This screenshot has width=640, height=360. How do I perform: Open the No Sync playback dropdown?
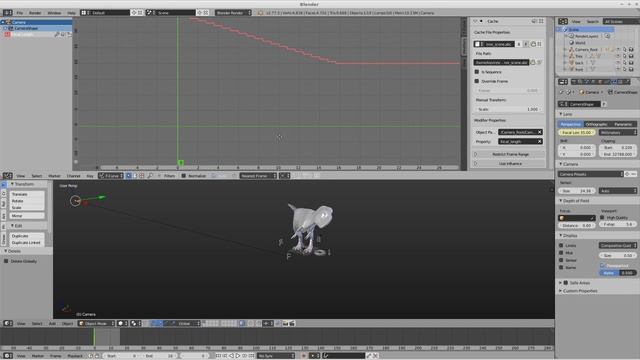click(x=276, y=356)
